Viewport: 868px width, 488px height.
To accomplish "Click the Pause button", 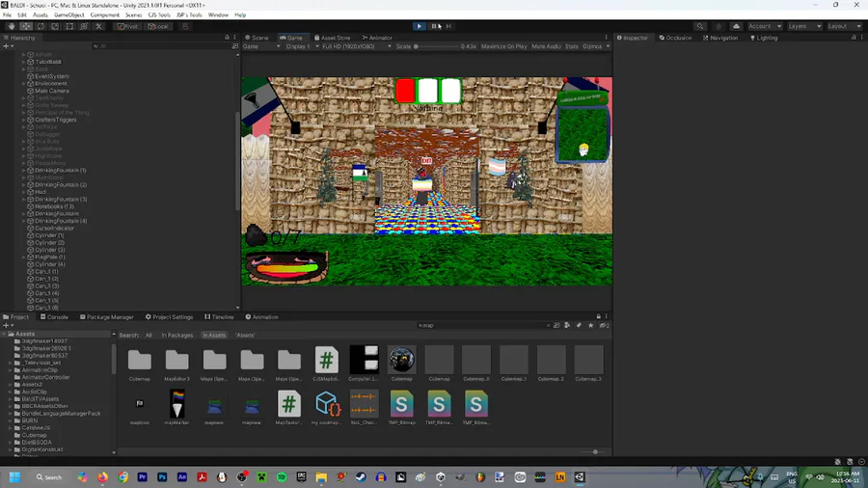I will click(434, 26).
